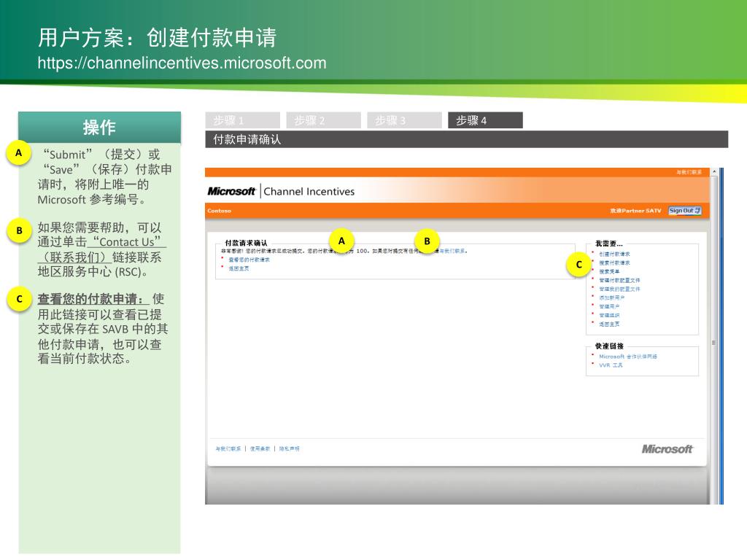Select the 步骤 4 step tab

485,120
